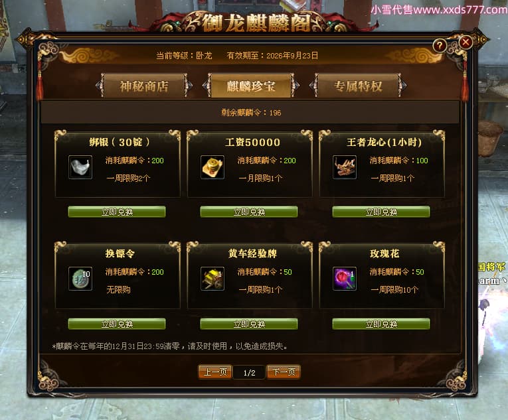The width and height of the screenshot is (508, 420).
Task: Select the dragon head 王者龙心 item icon
Action: coord(345,167)
